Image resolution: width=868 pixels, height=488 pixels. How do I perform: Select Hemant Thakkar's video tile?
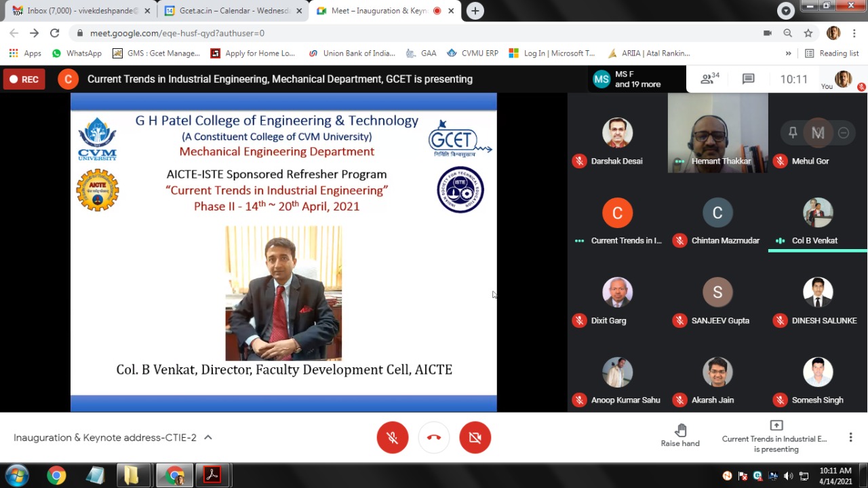717,133
